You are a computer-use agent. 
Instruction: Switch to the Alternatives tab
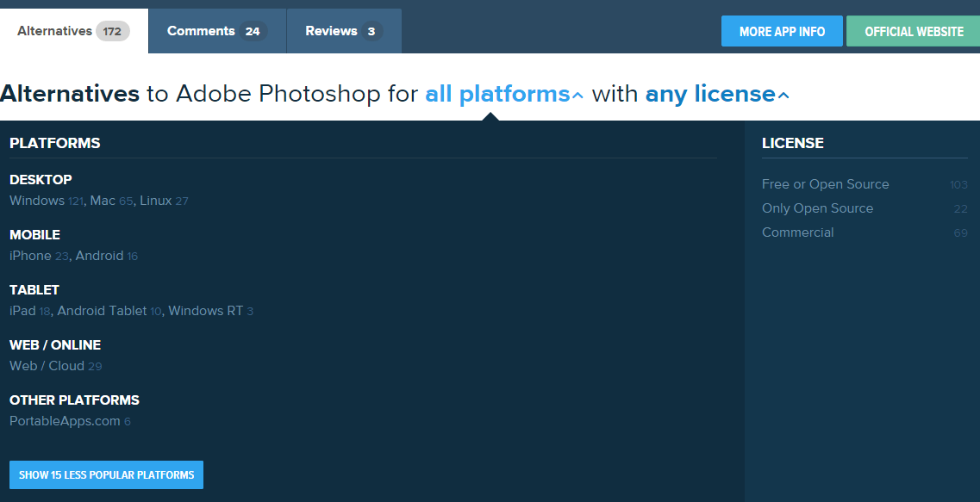point(74,31)
